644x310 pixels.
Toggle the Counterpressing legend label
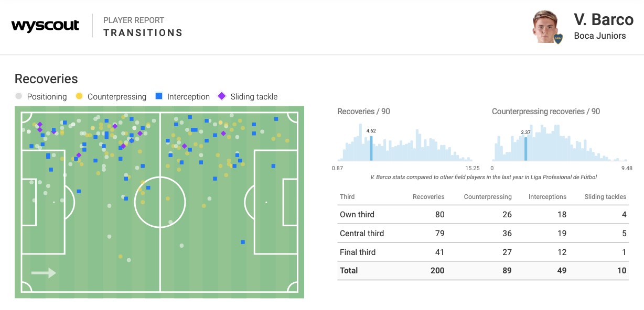pyautogui.click(x=116, y=97)
